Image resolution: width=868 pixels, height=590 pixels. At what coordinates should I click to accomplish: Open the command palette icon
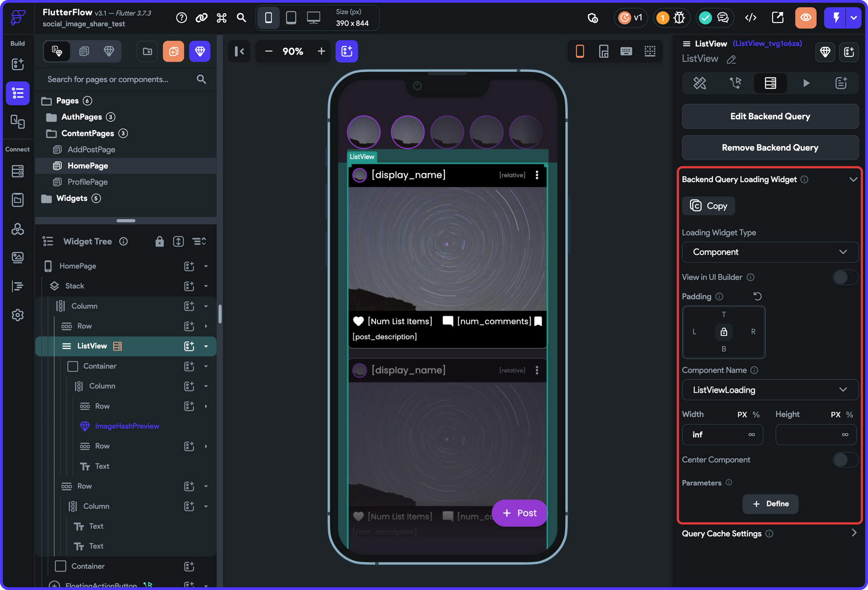coord(222,17)
